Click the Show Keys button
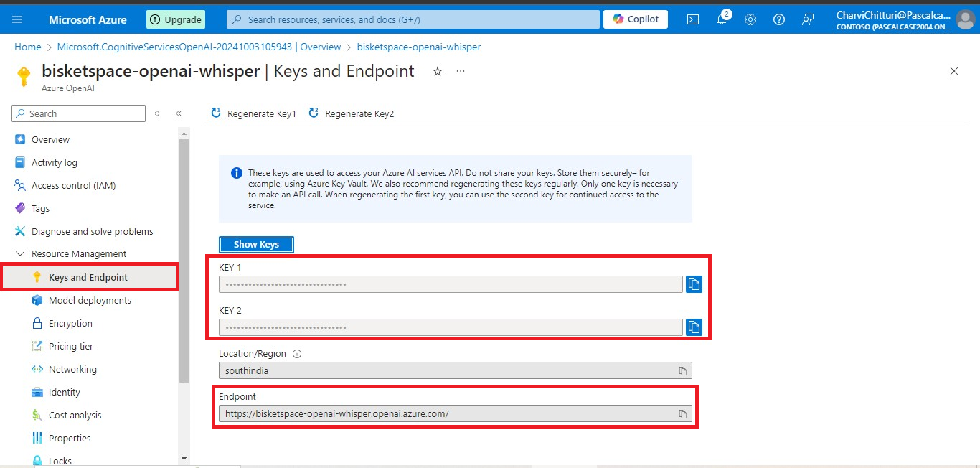Screen dimensions: 980x468 [x=256, y=245]
